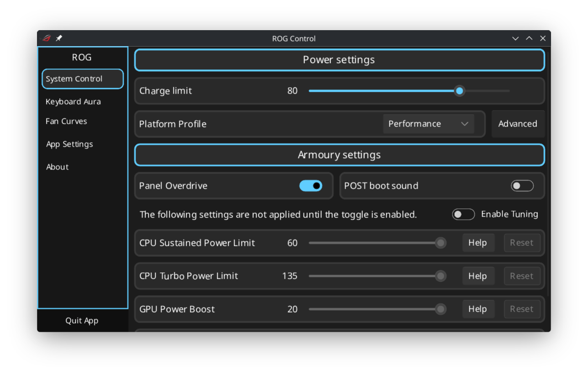Click Quit App button
The height and width of the screenshot is (376, 588).
pyautogui.click(x=82, y=320)
